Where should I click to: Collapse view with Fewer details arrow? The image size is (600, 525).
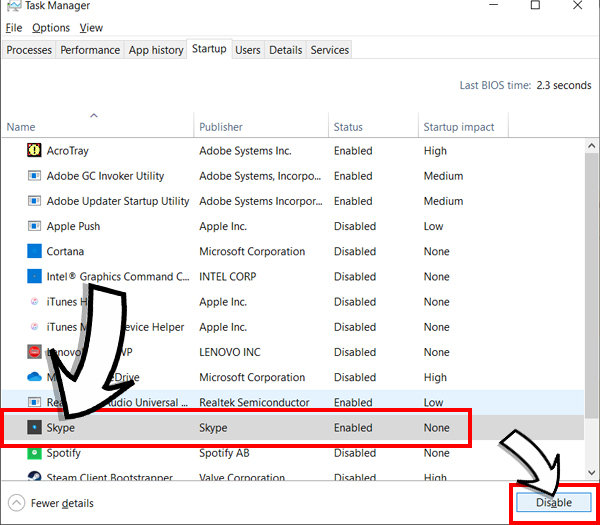[16, 503]
